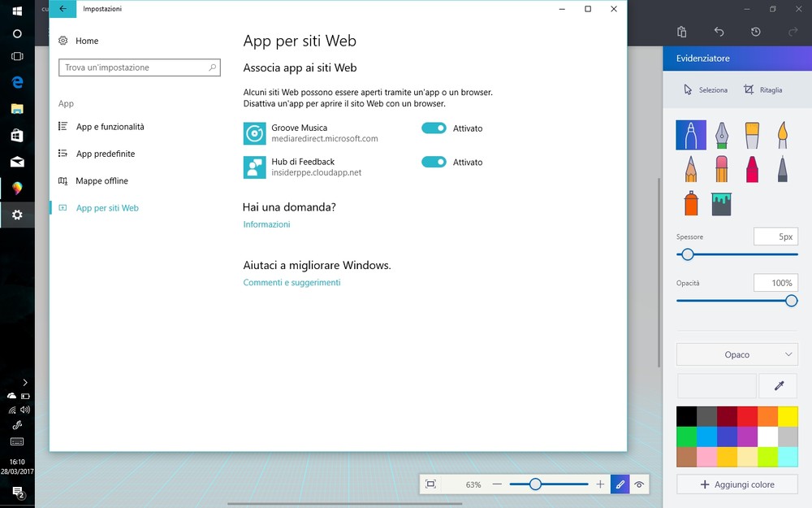
Task: Select the Marker tool in Paint 3D
Action: coord(691,135)
